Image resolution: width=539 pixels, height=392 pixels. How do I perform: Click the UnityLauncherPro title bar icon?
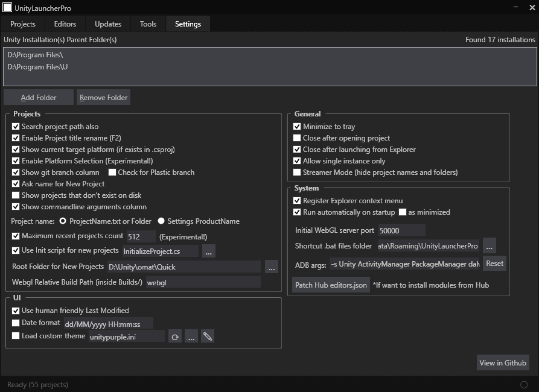pyautogui.click(x=7, y=8)
